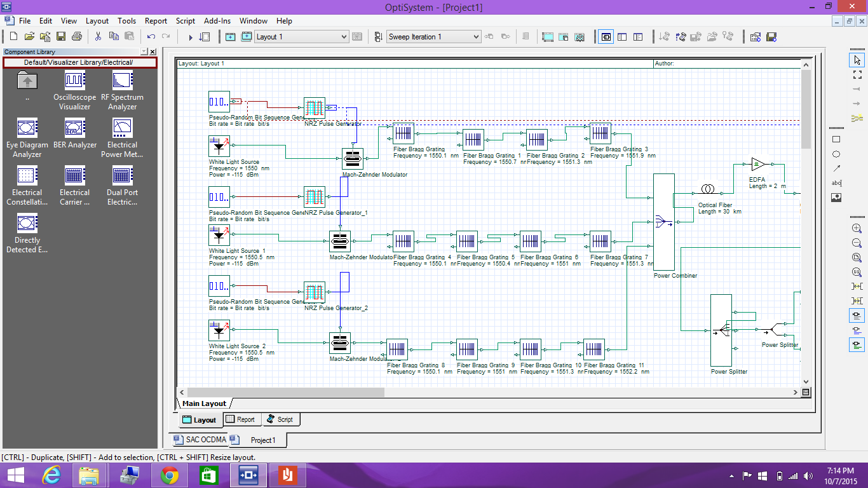
Task: Click the Copy icon
Action: coord(114,37)
